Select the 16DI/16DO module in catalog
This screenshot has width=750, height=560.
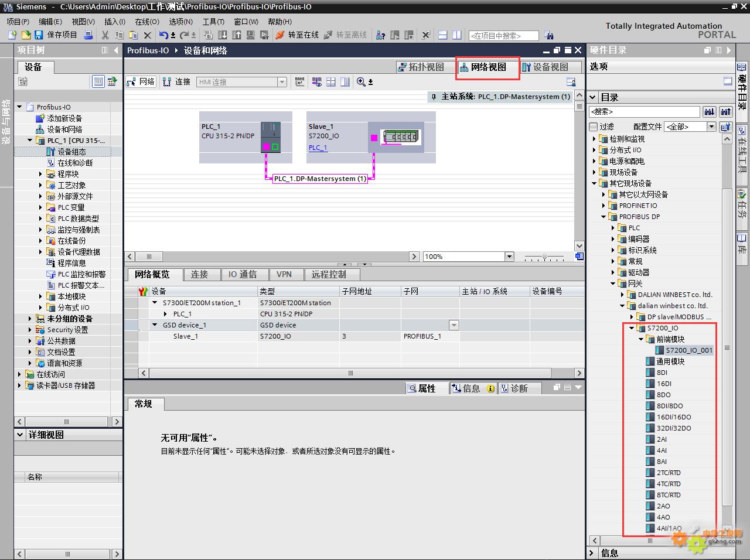(669, 417)
